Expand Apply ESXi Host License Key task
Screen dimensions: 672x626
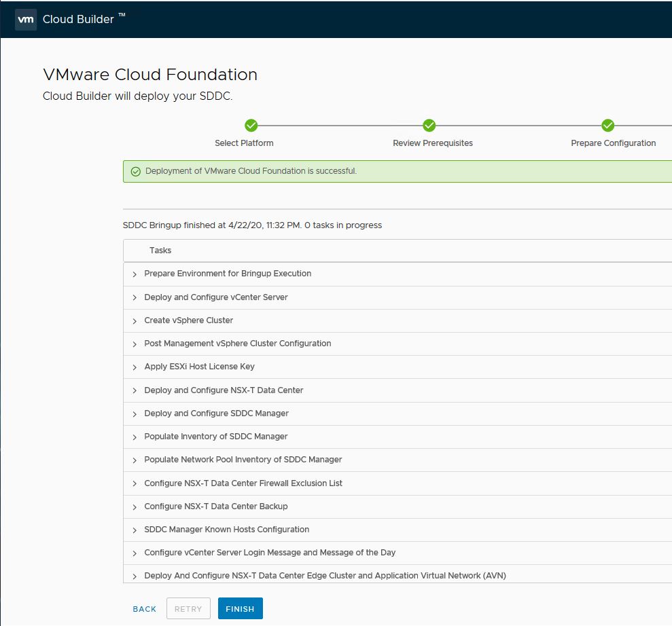pos(135,367)
